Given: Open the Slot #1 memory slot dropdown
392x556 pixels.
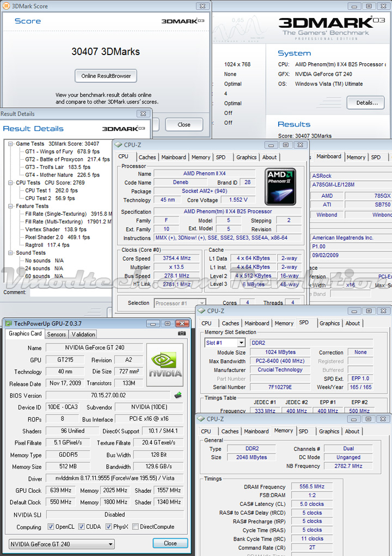Looking at the screenshot, I should point(241,343).
